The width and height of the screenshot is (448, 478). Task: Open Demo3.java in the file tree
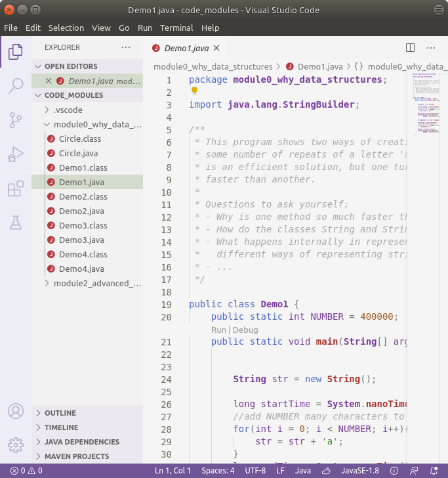[x=81, y=240]
